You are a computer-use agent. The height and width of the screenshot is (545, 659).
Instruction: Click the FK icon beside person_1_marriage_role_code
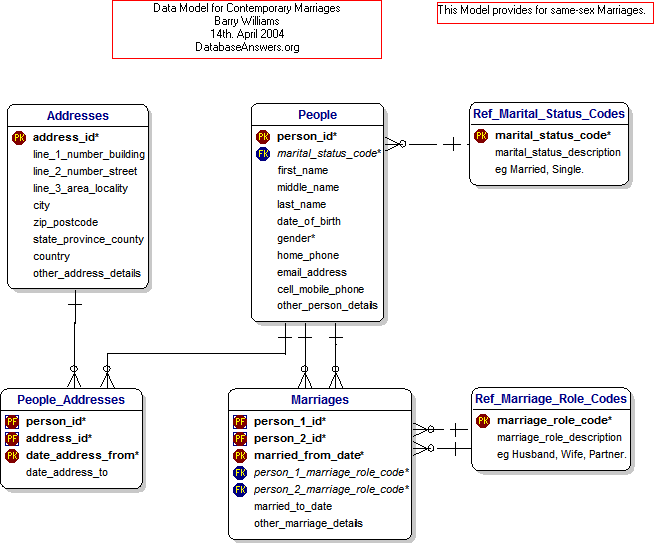[240, 473]
